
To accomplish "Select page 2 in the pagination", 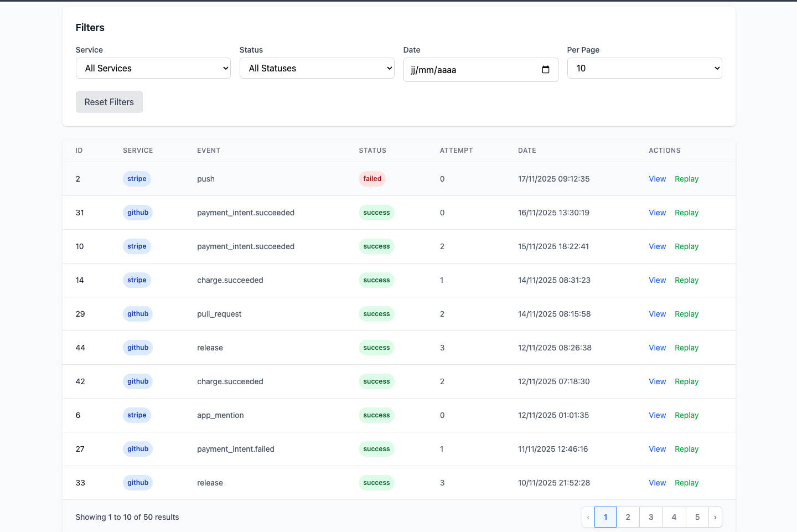I will (628, 517).
